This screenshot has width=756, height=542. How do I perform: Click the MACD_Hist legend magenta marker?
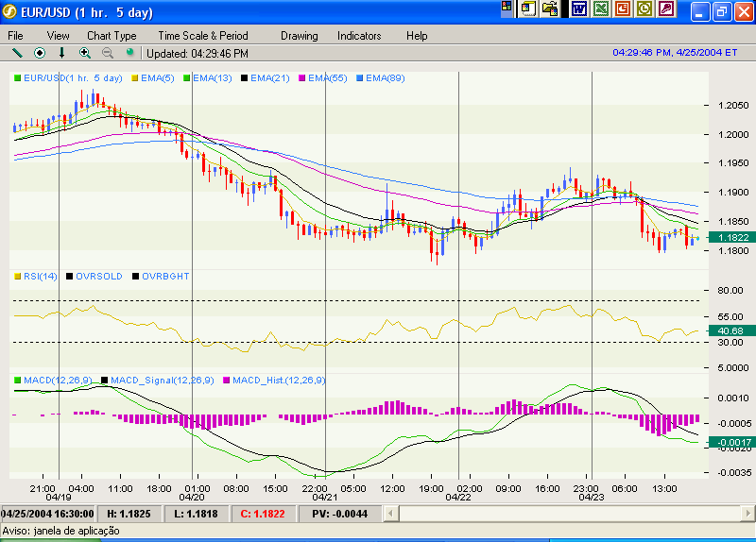tap(225, 381)
